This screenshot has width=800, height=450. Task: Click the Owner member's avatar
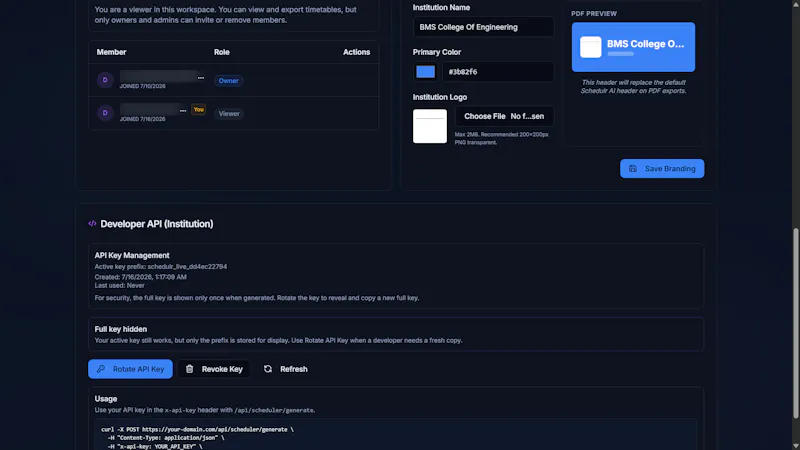click(105, 80)
